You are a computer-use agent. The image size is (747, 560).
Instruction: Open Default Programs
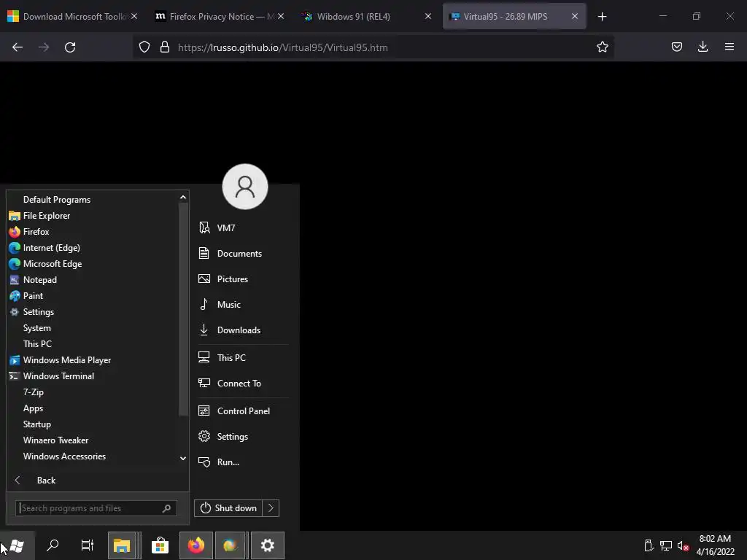57,200
